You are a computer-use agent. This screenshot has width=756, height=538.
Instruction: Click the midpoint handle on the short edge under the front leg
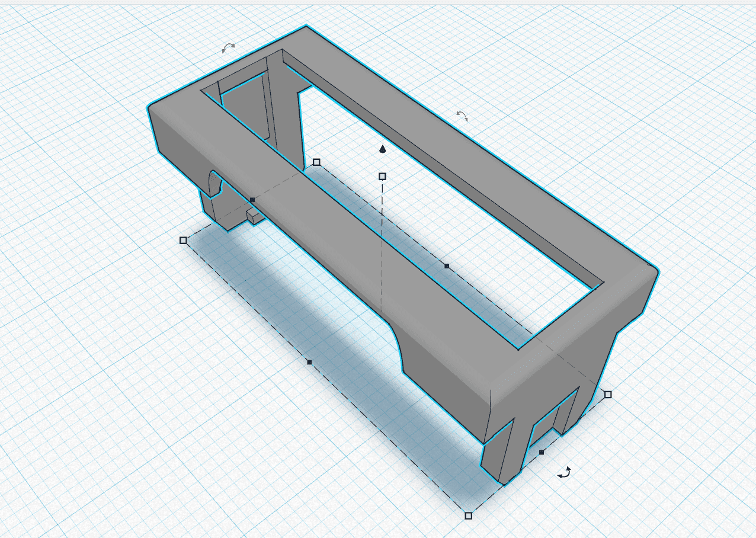pyautogui.click(x=542, y=452)
